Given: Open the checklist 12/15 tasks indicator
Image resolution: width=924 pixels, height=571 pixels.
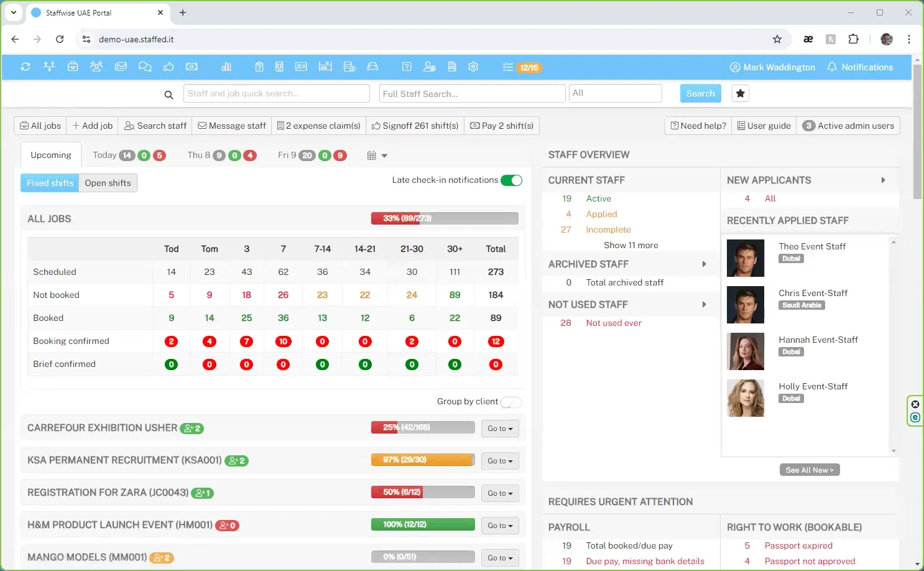Looking at the screenshot, I should 522,67.
